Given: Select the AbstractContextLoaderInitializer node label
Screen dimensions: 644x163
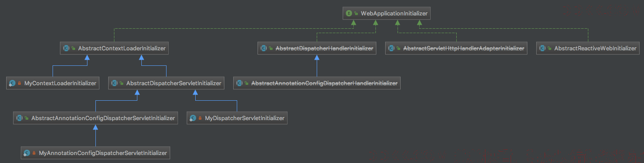Looking at the screenshot, I should click(122, 48).
